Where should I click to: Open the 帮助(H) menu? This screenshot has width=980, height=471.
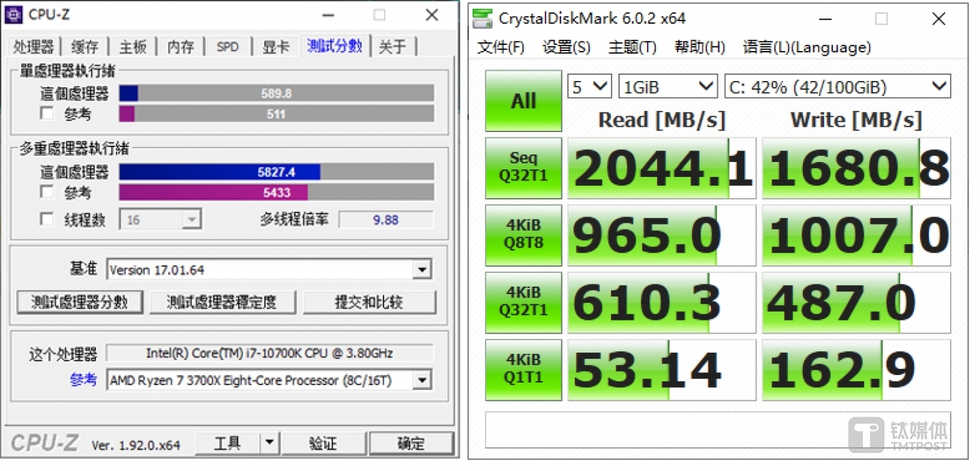click(x=699, y=47)
